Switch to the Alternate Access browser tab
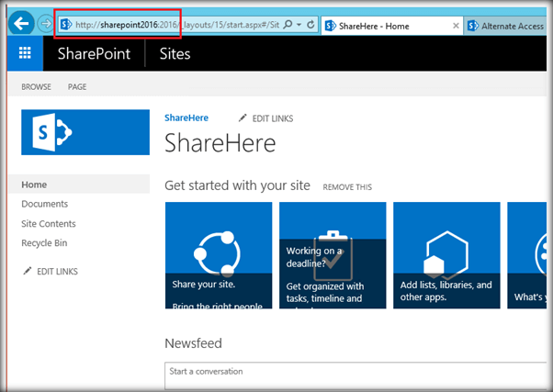 [x=506, y=26]
